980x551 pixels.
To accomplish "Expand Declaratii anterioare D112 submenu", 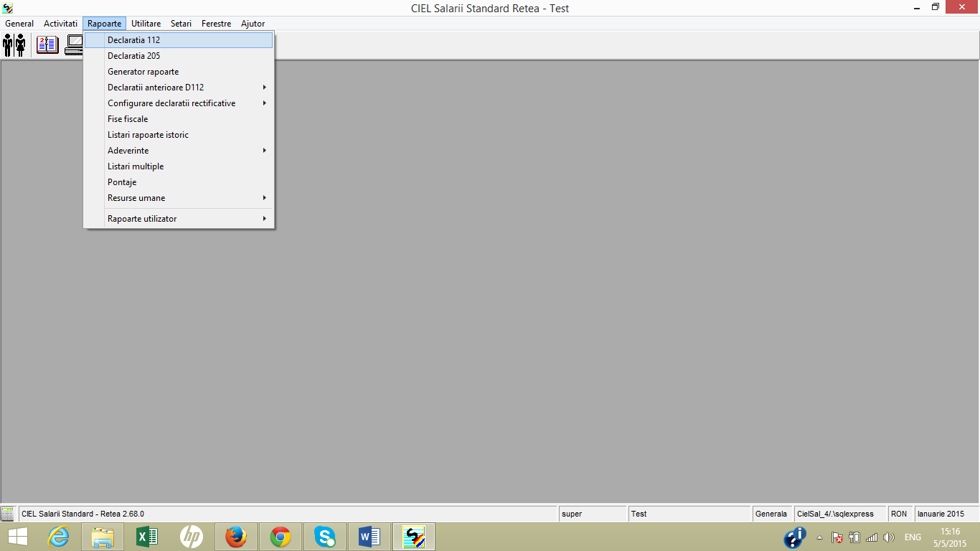I will coord(179,88).
